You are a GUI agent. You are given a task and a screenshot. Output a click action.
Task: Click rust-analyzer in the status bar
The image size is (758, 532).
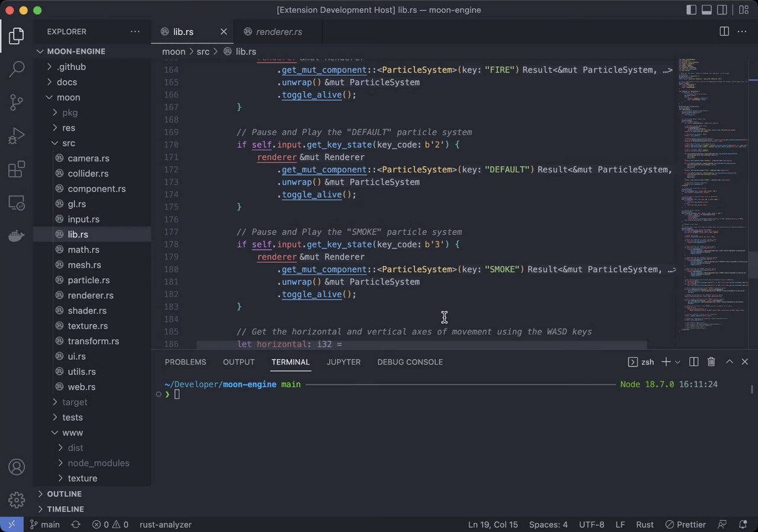[165, 524]
